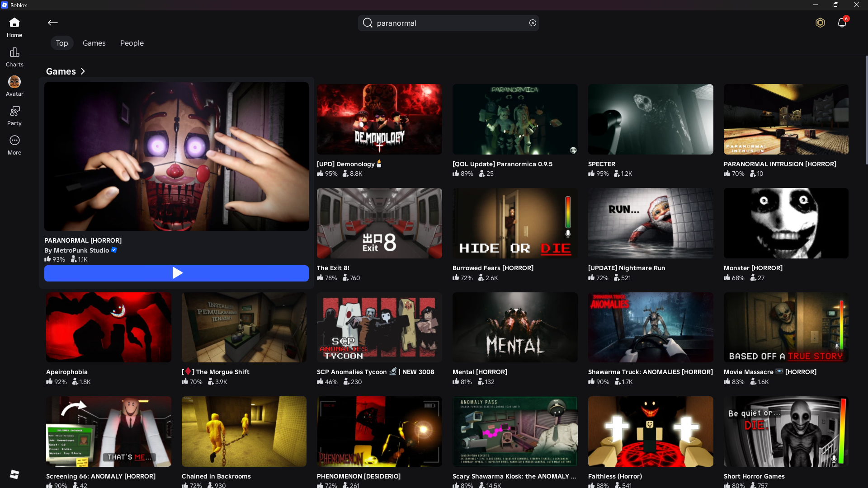Select the Top results tab
Viewport: 868px width, 488px height.
[62, 43]
